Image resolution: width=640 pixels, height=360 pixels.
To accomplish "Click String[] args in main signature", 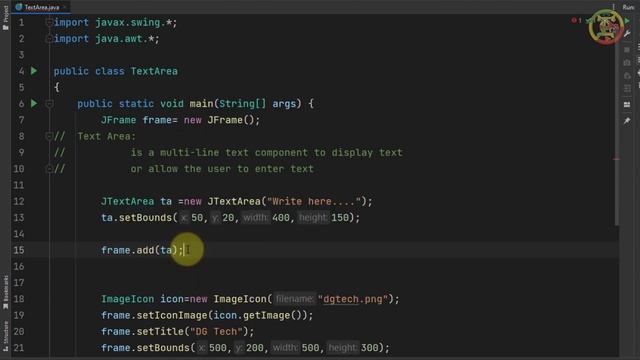I will (257, 104).
